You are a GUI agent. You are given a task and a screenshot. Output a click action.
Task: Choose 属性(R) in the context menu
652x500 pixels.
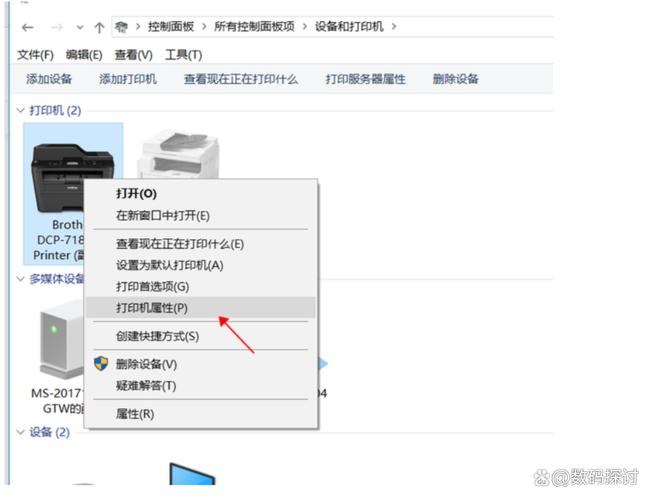click(200, 414)
